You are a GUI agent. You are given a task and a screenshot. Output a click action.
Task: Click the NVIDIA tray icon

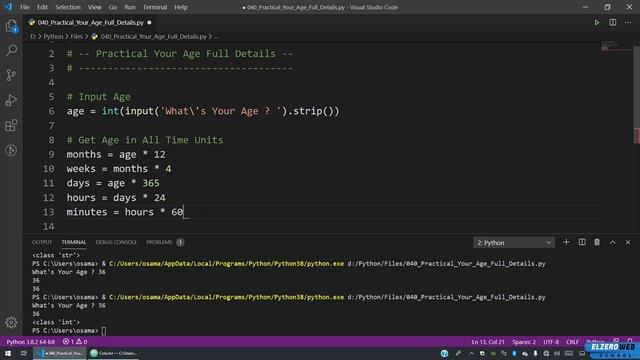click(493, 353)
